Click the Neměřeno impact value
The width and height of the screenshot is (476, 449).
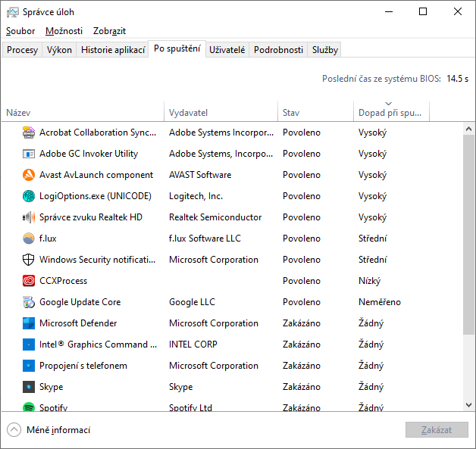380,302
